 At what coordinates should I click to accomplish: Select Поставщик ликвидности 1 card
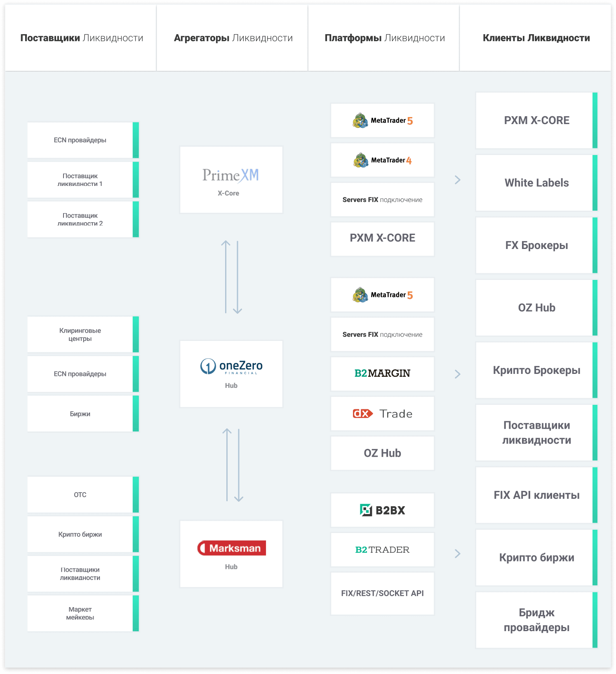(x=83, y=180)
